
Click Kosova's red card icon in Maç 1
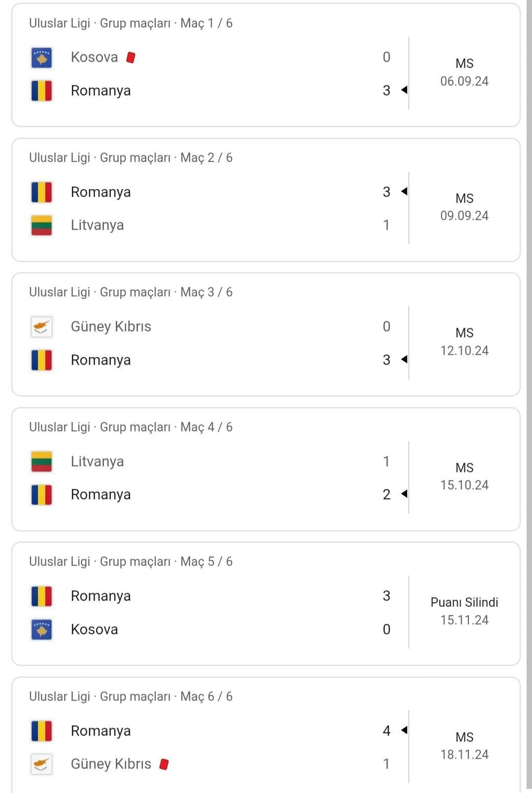coord(131,58)
